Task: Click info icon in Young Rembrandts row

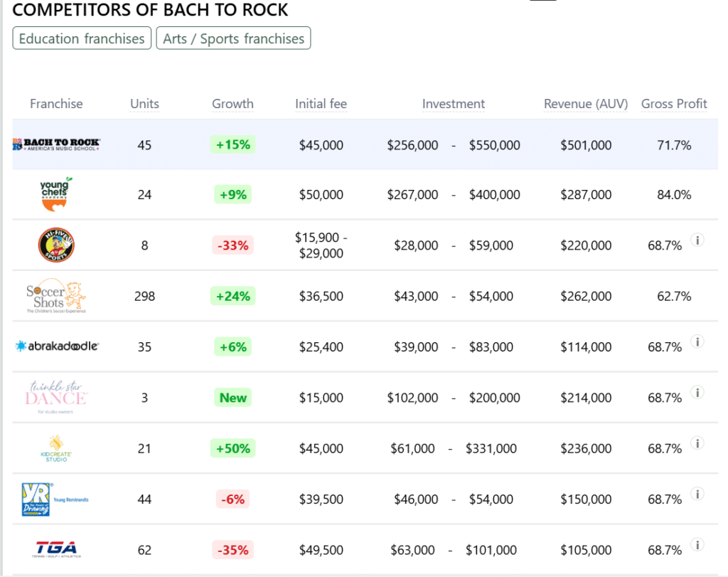Action: coord(697,494)
